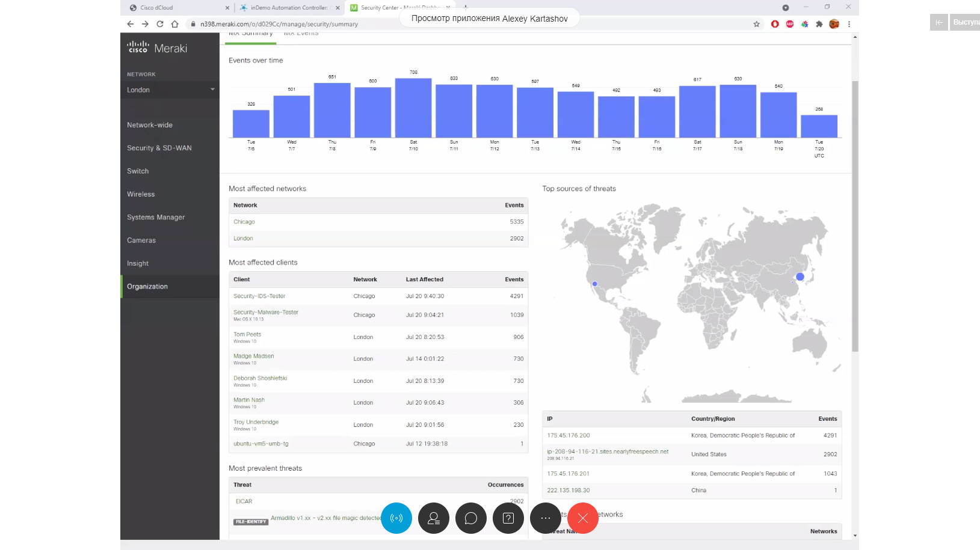Open the browser profile avatar

pyautogui.click(x=834, y=24)
